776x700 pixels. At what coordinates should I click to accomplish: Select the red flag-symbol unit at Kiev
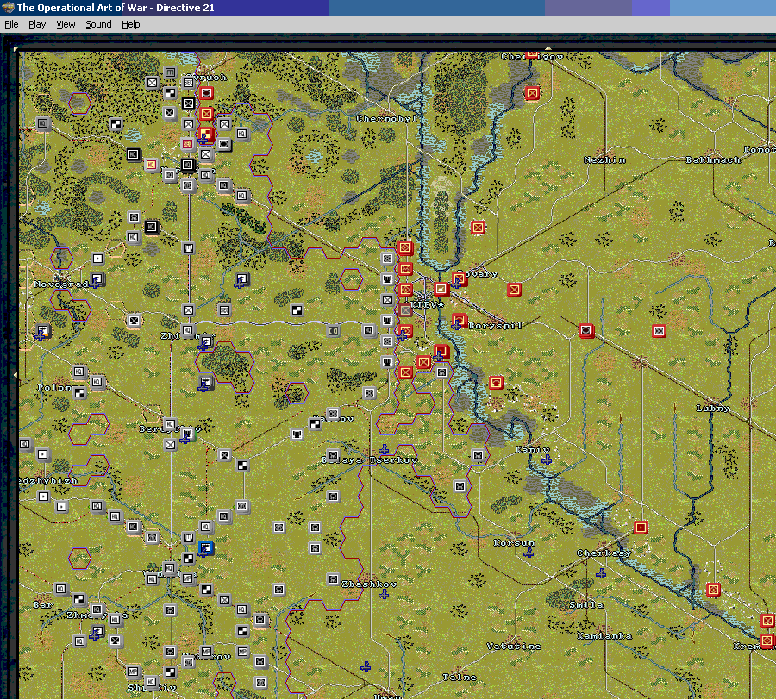441,289
